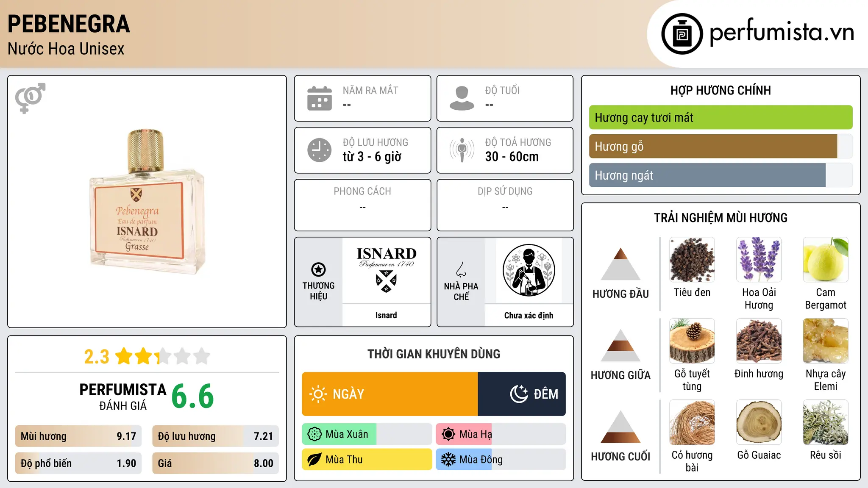Click the Độ phổ biến 1.90 score bar
868x488 pixels.
(x=78, y=463)
